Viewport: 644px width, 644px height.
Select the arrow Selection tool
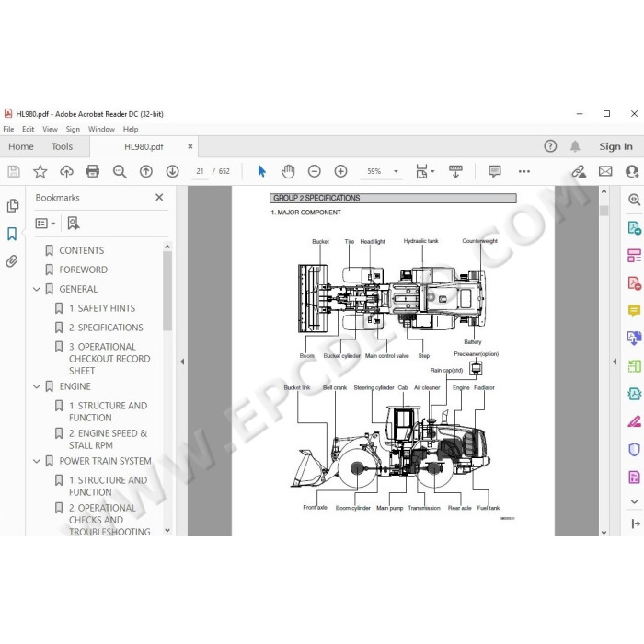coord(261,171)
